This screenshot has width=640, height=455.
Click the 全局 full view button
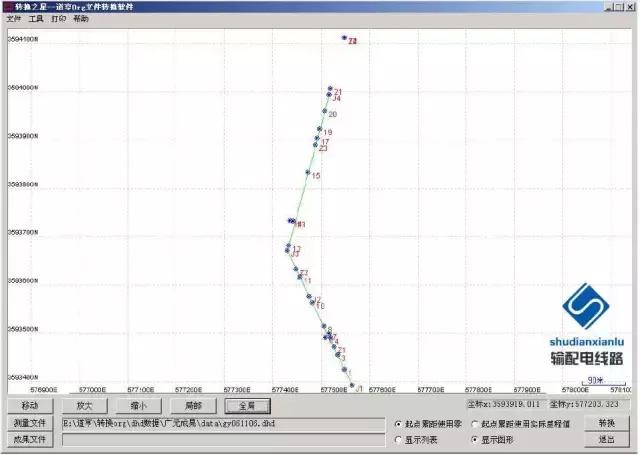(247, 406)
